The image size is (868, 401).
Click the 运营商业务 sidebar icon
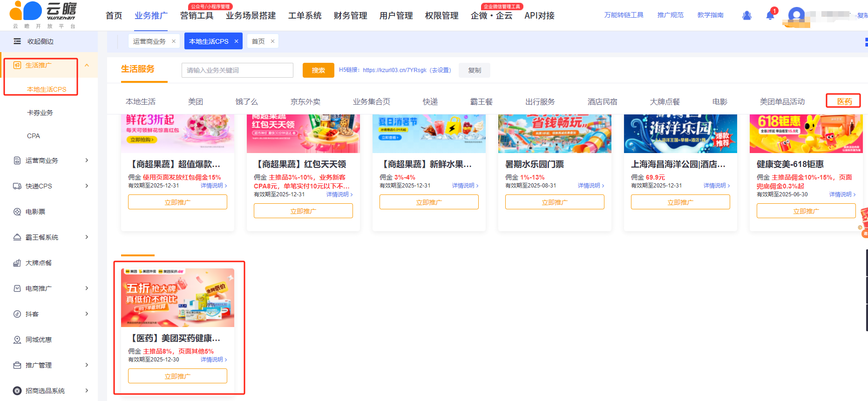[17, 160]
